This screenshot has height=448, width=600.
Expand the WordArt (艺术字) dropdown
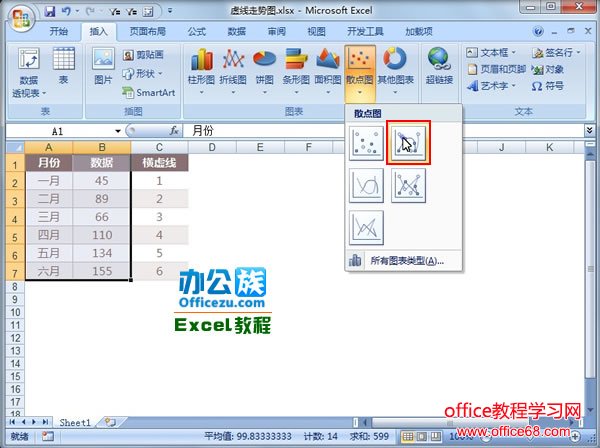[514, 86]
